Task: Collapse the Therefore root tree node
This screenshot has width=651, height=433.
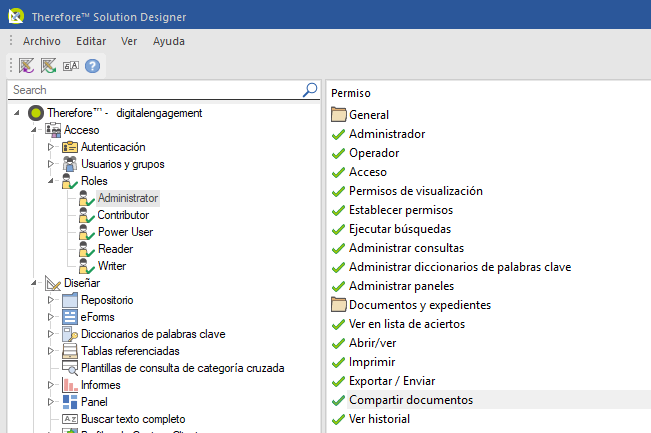Action: [17, 113]
